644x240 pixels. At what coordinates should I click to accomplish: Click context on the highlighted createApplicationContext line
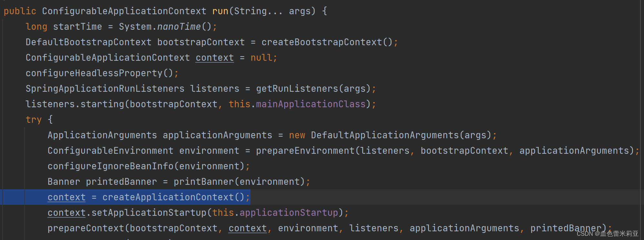tap(66, 197)
